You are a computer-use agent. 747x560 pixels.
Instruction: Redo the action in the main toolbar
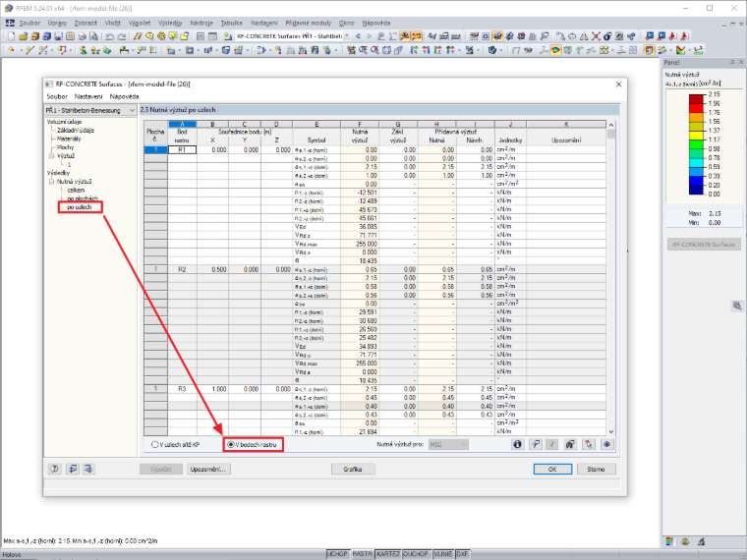coord(122,36)
